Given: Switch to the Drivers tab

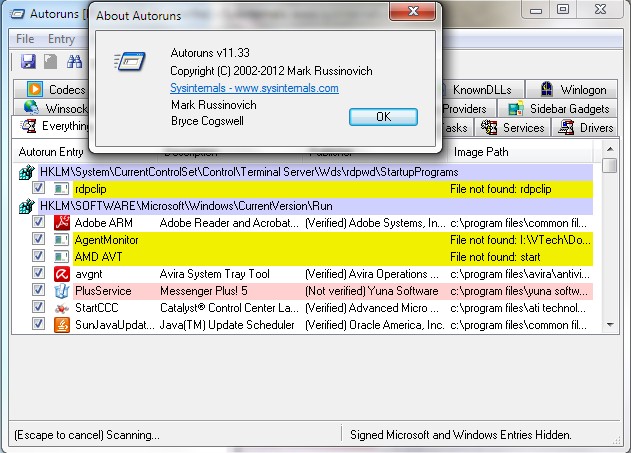Looking at the screenshot, I should point(585,128).
